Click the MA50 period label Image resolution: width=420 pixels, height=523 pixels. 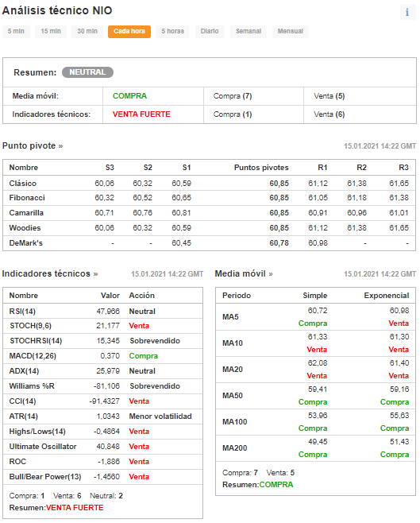pyautogui.click(x=233, y=396)
